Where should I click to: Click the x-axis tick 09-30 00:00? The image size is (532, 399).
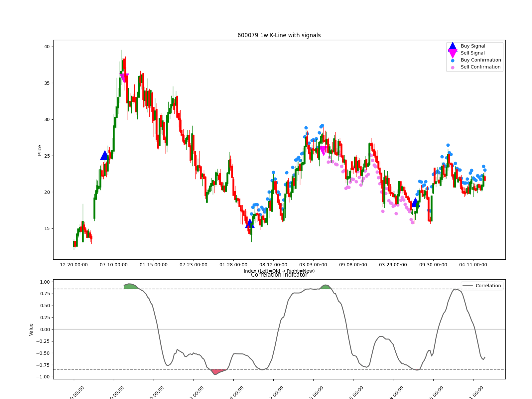(x=433, y=265)
